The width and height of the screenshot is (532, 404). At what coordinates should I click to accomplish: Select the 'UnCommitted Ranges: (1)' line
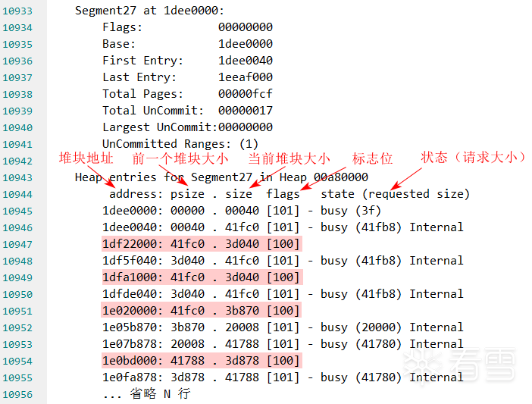pyautogui.click(x=180, y=144)
